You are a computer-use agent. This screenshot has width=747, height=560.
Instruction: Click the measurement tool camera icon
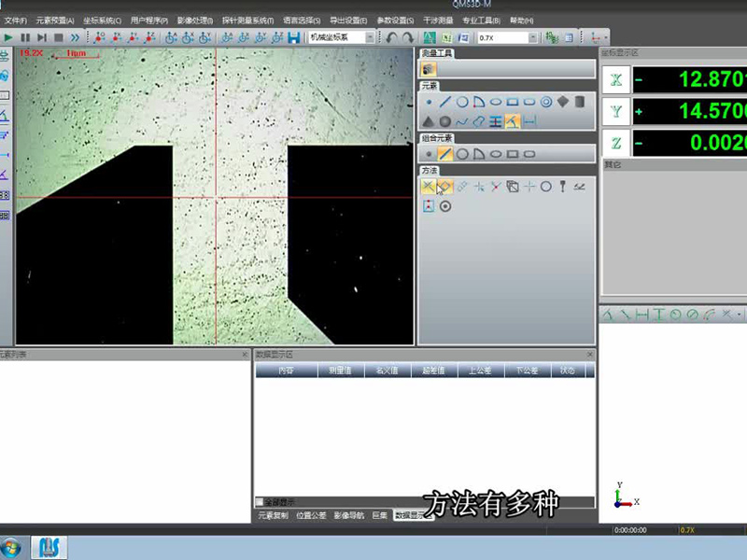pyautogui.click(x=429, y=69)
